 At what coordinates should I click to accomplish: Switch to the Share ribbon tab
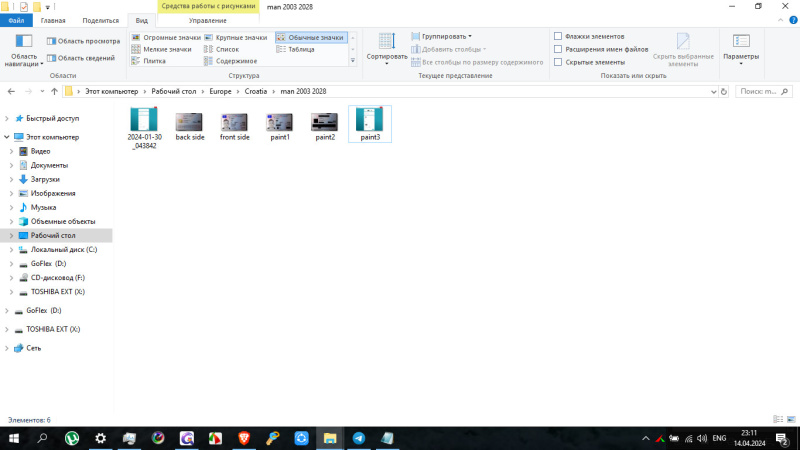point(99,20)
